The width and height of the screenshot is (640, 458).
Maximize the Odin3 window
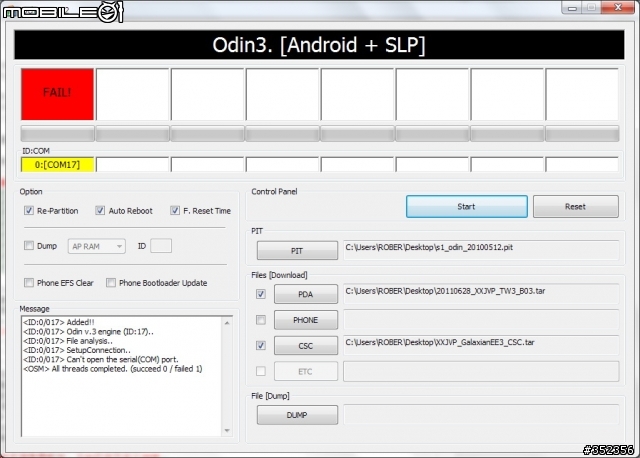point(591,8)
